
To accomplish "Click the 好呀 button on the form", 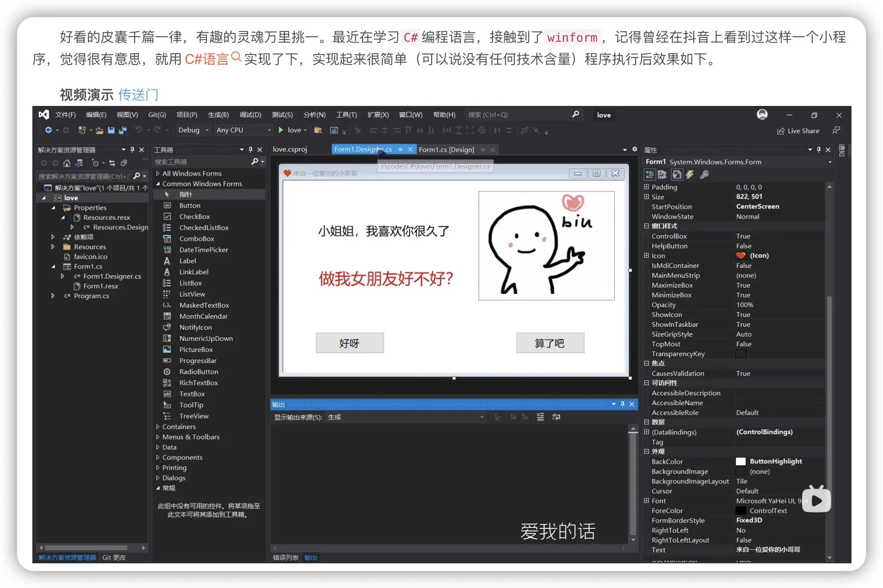I will (350, 343).
